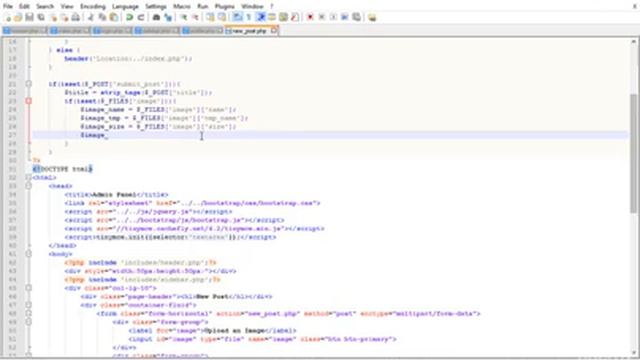640x360 pixels.
Task: Collapse the container-fluid div fold at line 47
Action: coord(29,305)
